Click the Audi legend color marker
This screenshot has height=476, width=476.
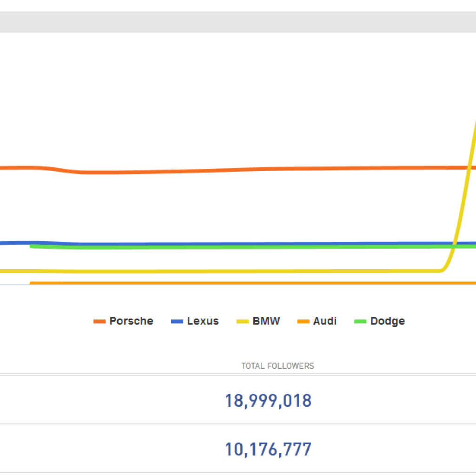point(303,321)
